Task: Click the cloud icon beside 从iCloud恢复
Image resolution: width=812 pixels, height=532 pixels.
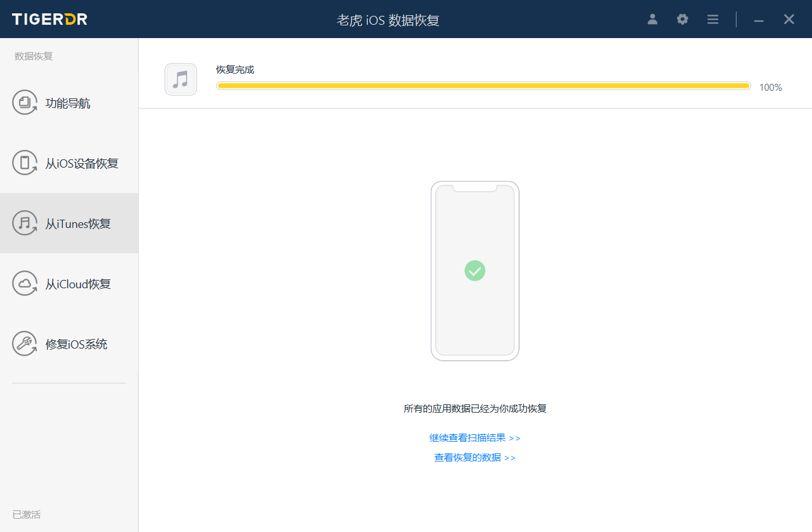Action: [25, 283]
